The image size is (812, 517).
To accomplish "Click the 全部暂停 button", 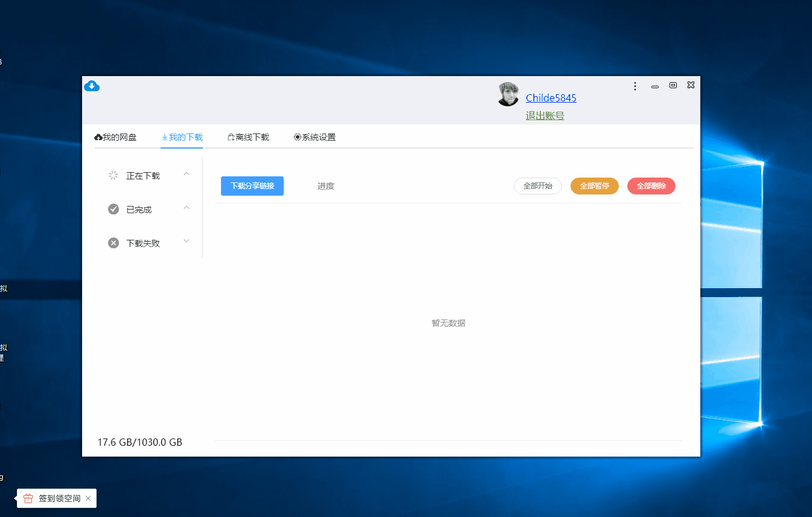I will coord(595,186).
